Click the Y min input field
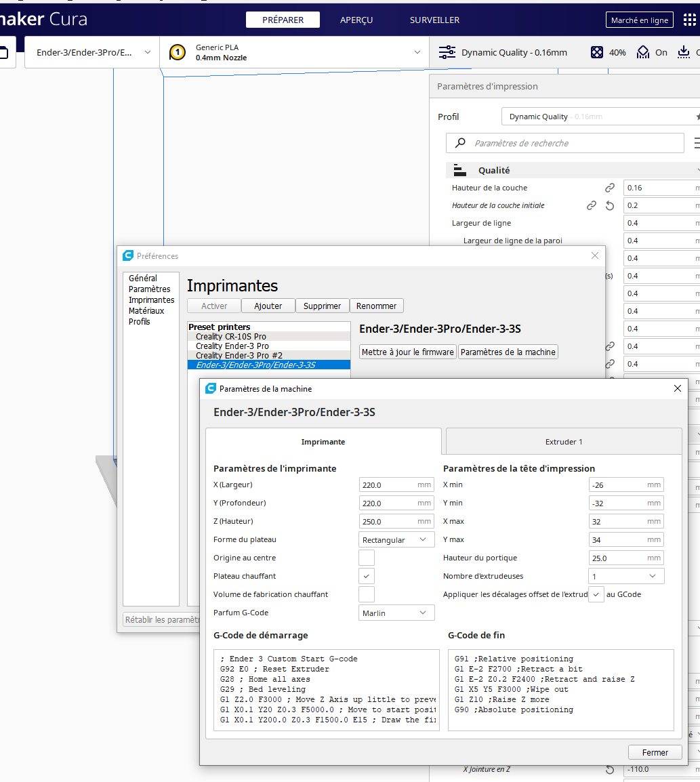This screenshot has width=700, height=782. click(626, 503)
